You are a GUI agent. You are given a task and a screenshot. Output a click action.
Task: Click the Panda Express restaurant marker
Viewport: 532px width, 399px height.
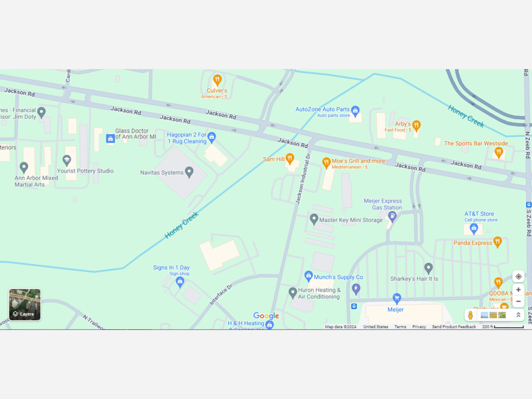(497, 242)
